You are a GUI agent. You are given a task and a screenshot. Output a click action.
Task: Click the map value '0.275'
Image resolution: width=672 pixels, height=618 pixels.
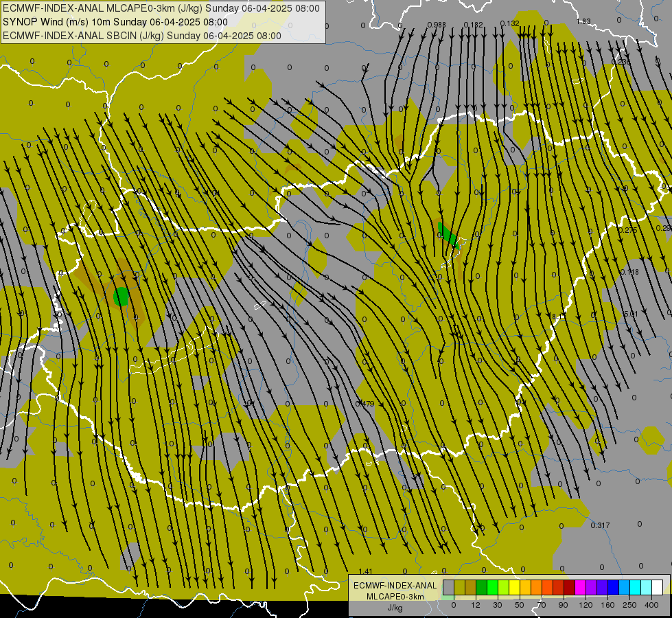point(628,230)
